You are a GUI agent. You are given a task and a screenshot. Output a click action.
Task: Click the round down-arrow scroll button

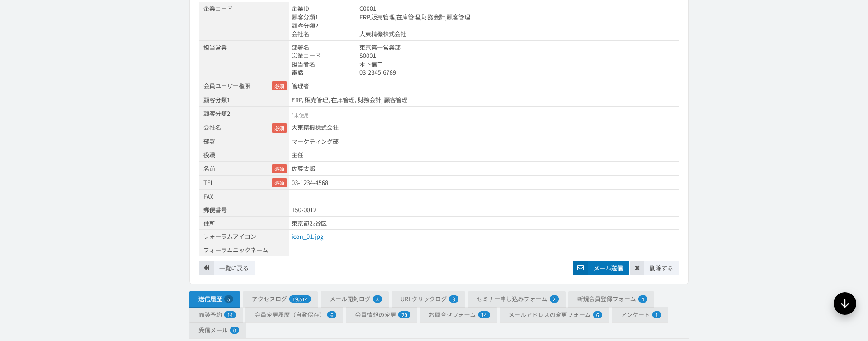(844, 303)
